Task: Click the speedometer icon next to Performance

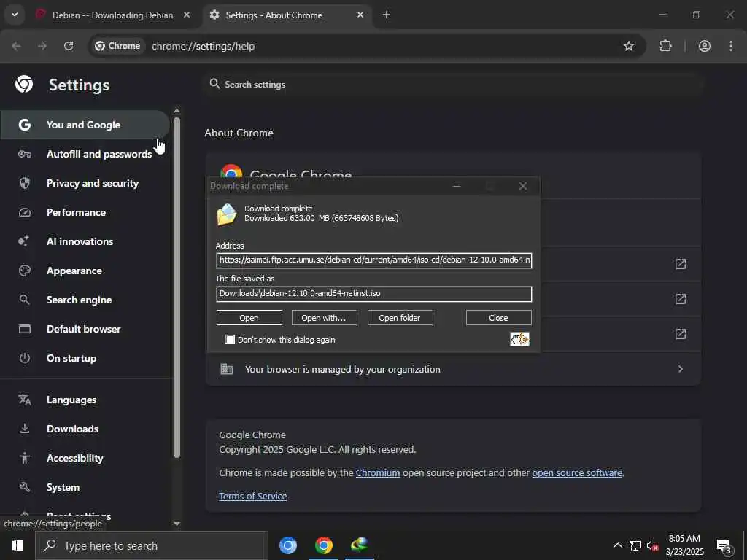Action: (x=25, y=212)
